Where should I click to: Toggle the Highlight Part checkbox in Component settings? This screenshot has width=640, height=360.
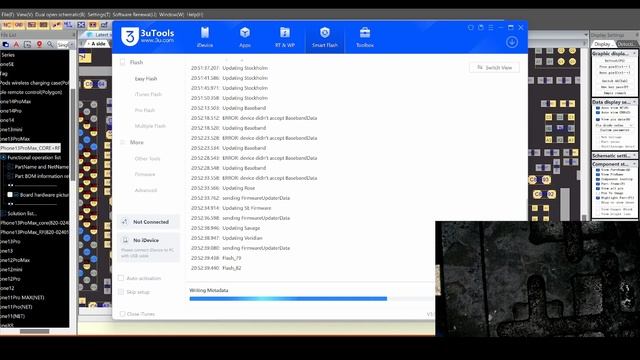coord(598,198)
